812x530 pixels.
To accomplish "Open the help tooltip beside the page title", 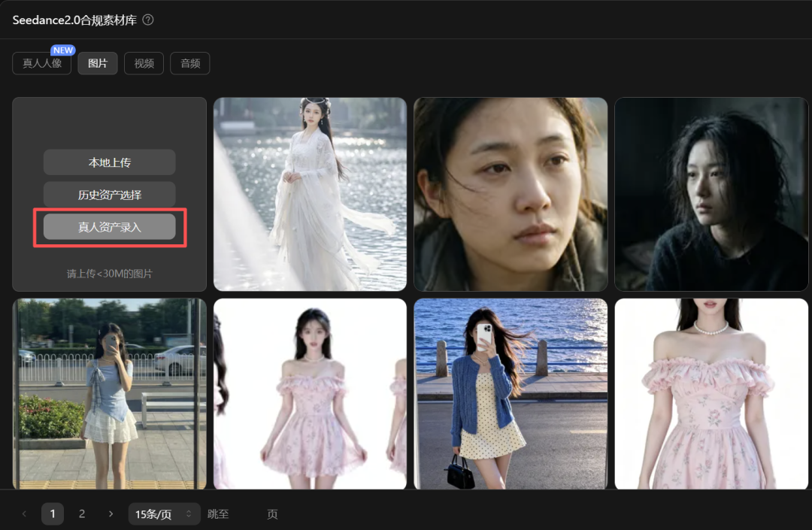I will pyautogui.click(x=147, y=20).
